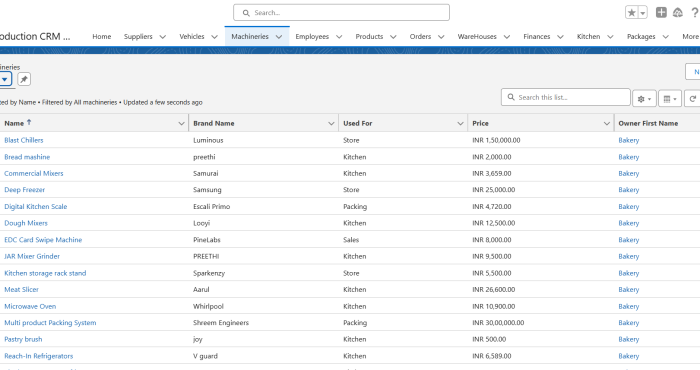700x370 pixels.
Task: Open the Finances tab
Action: click(x=537, y=37)
